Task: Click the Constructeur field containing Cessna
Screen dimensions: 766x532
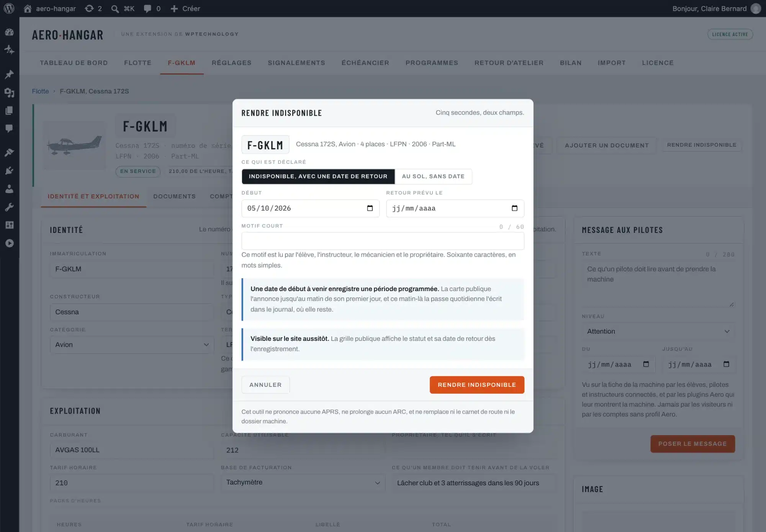Action: point(131,312)
